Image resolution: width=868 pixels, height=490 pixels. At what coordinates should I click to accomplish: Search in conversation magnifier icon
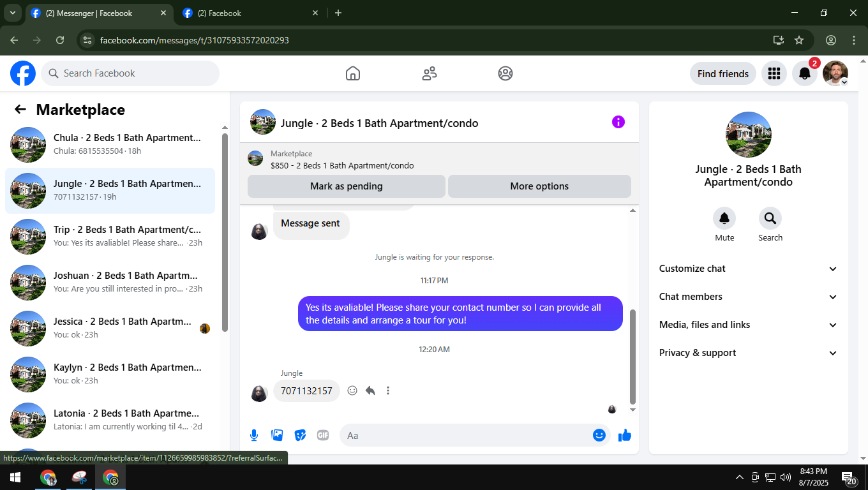coord(770,218)
